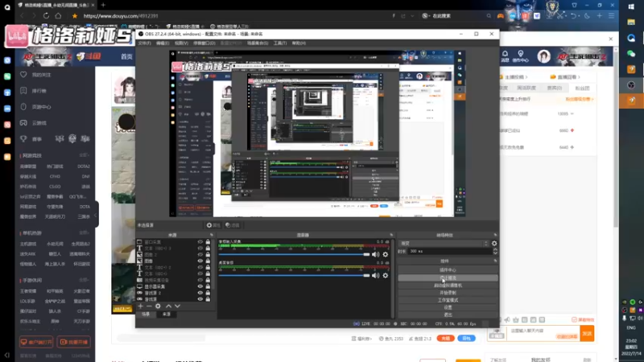This screenshot has height=362, width=644.
Task: Mute the first mixer channel speaker icon
Action: tap(375, 254)
